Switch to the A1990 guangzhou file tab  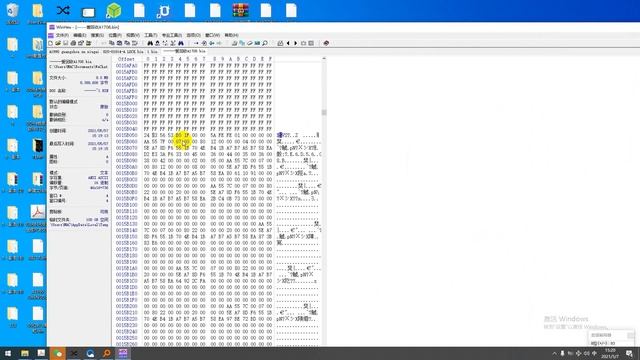(x=74, y=52)
